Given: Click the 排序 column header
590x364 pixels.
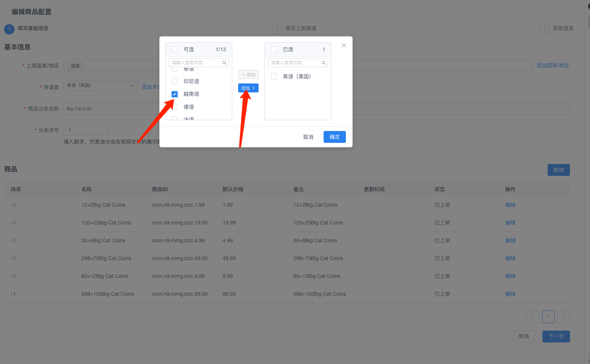Looking at the screenshot, I should click(16, 189).
